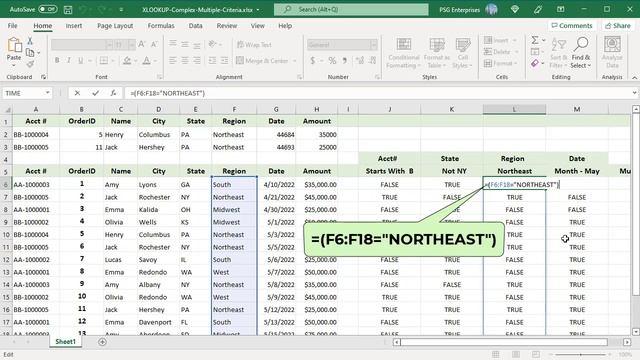Open Find & Select menu

click(x=581, y=53)
